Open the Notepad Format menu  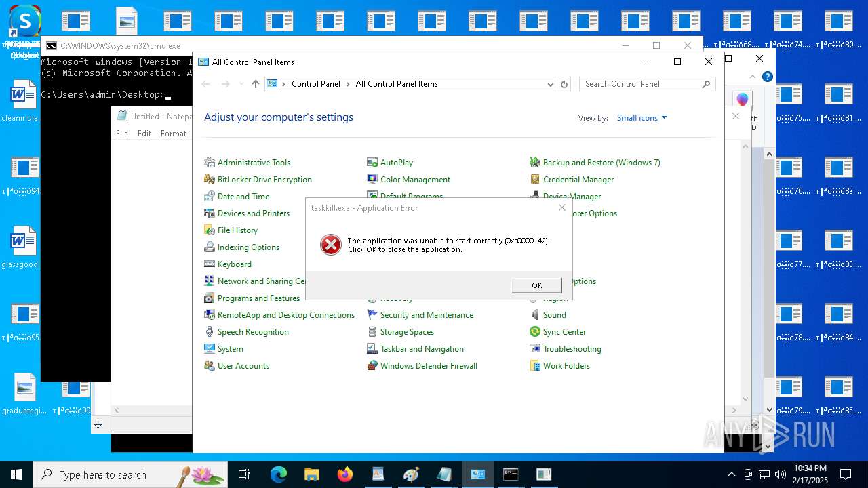174,134
